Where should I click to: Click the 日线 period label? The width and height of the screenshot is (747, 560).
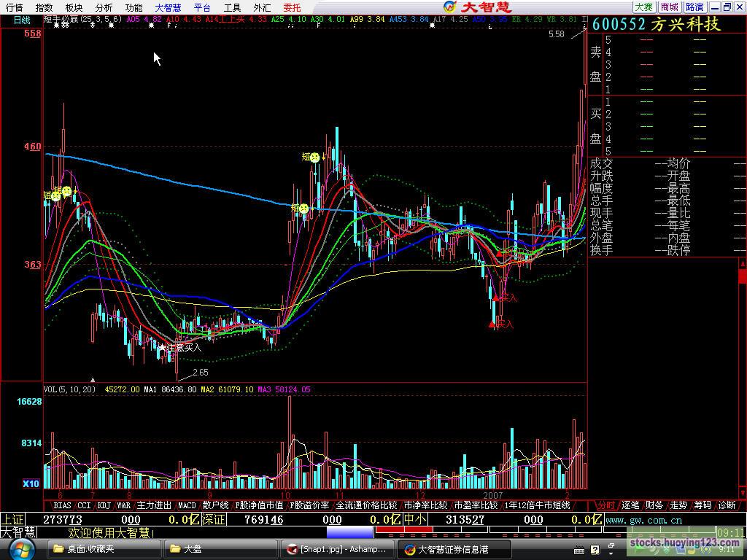click(21, 20)
